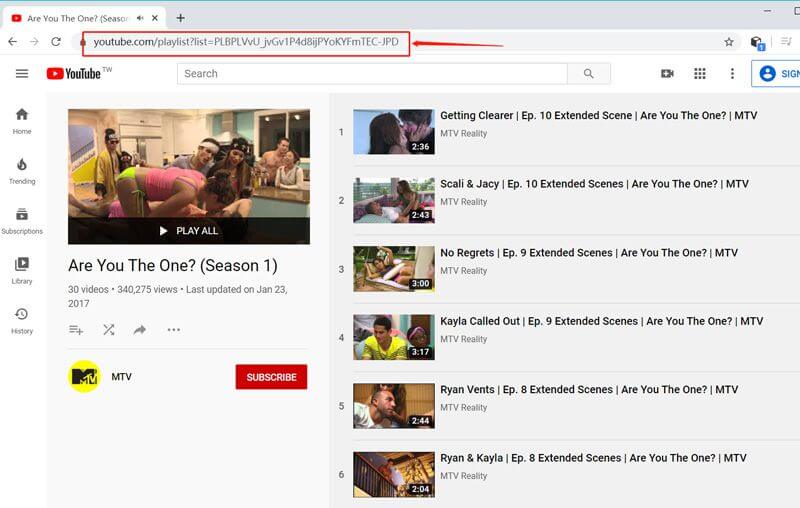This screenshot has height=508, width=800.
Task: Open title Kayla Called Out Ep. 9
Action: click(602, 321)
